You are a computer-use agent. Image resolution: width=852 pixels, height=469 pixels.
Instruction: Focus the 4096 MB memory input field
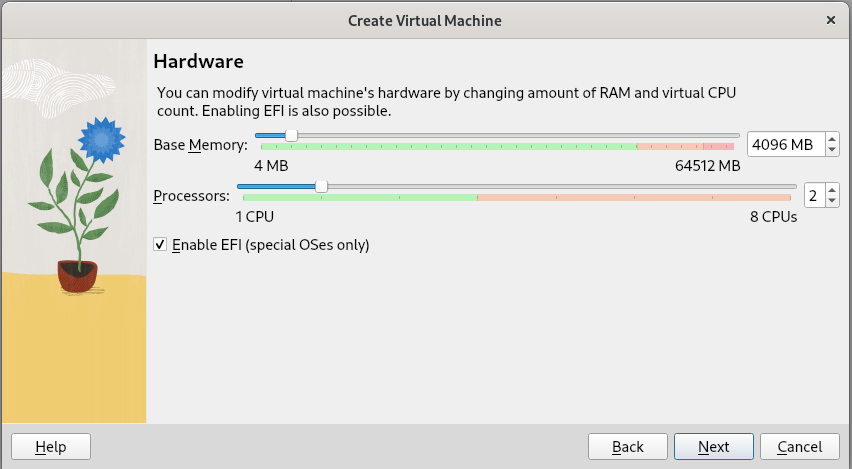tap(784, 145)
